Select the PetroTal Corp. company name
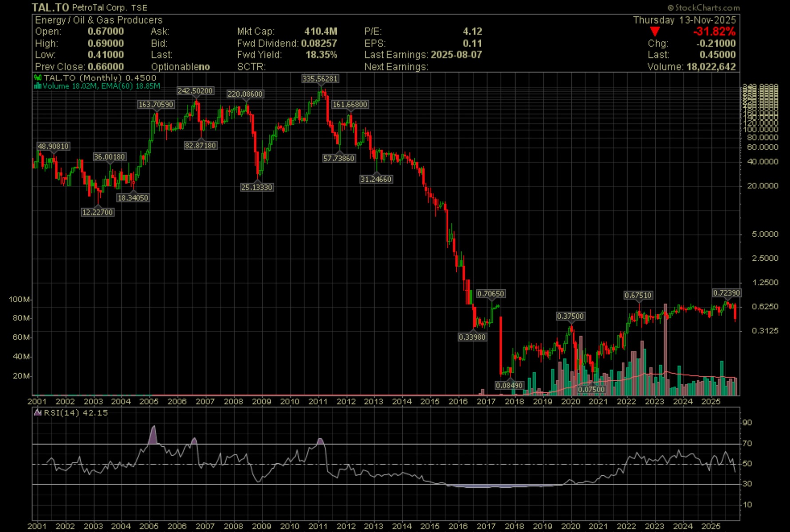The width and height of the screenshot is (790, 532). (99, 8)
